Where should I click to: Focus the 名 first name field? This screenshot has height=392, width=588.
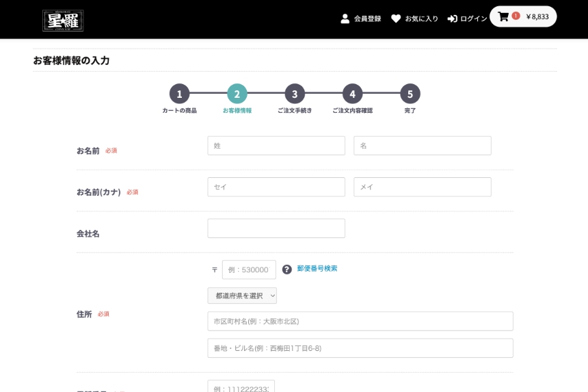coord(422,146)
